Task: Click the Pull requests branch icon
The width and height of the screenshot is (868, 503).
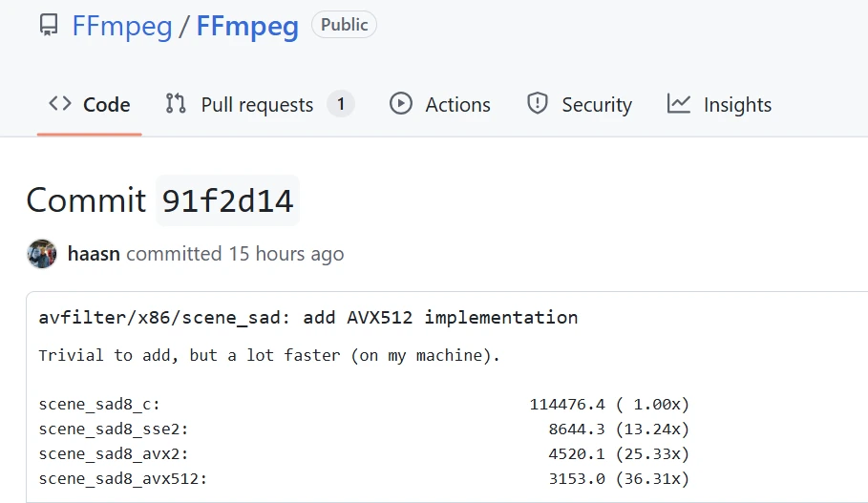Action: [176, 104]
